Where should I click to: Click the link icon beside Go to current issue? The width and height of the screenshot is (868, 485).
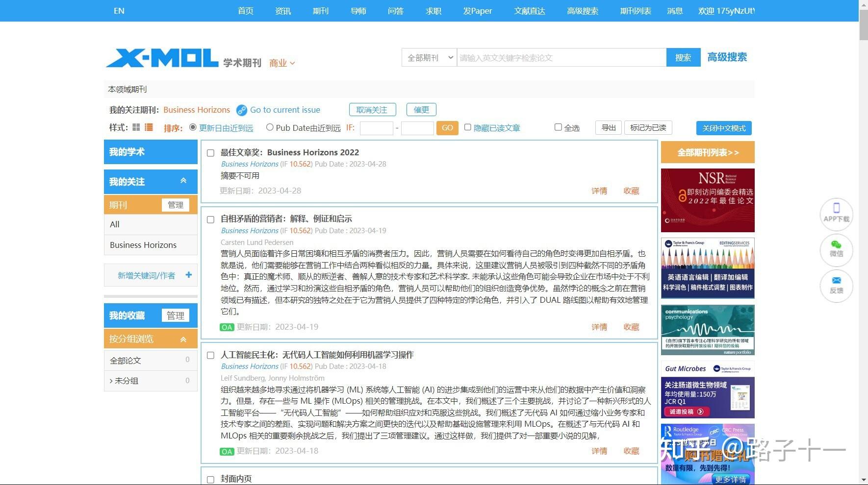[241, 109]
